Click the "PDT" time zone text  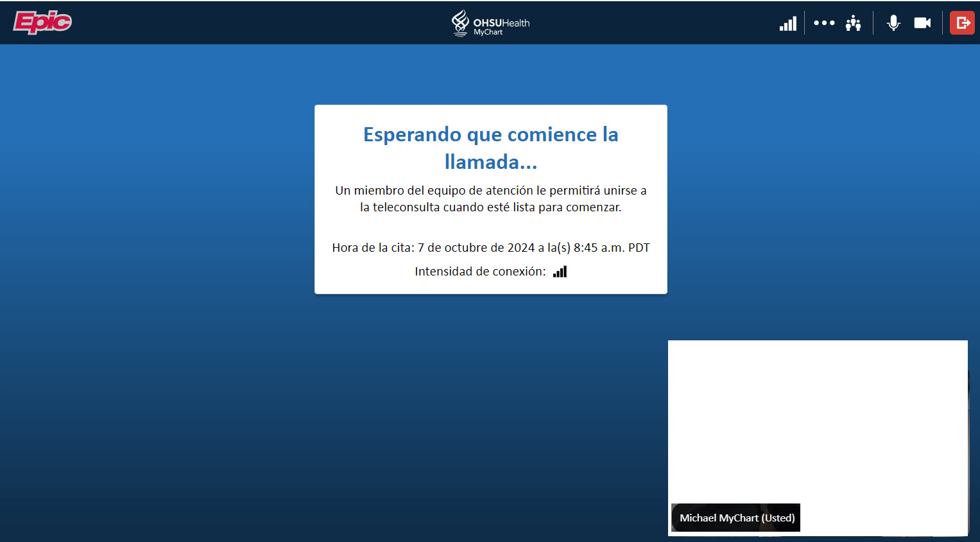tap(639, 248)
